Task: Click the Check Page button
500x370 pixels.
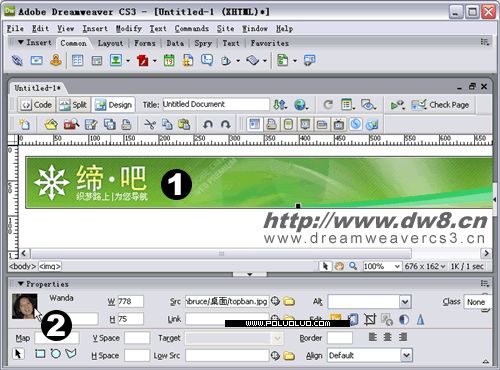Action: tap(440, 105)
